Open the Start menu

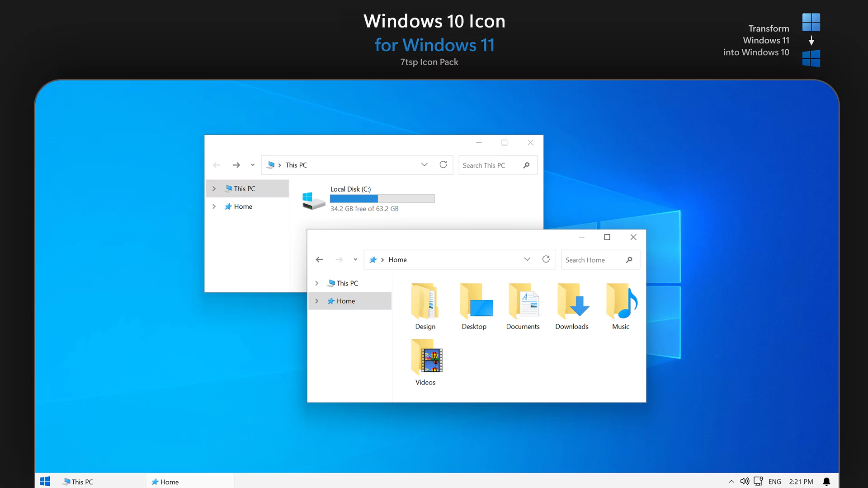click(x=45, y=481)
